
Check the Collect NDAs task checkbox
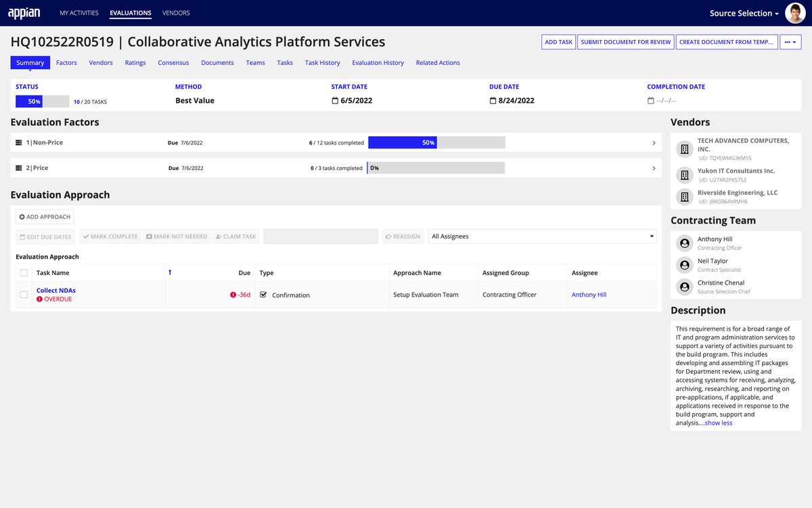[24, 295]
